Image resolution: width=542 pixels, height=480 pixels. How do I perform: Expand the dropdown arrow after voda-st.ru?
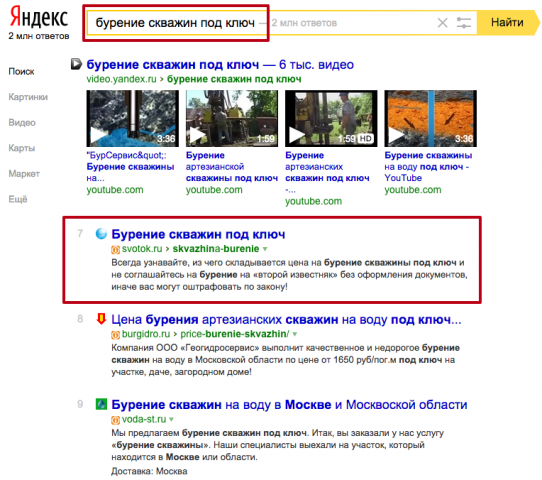coord(171,420)
